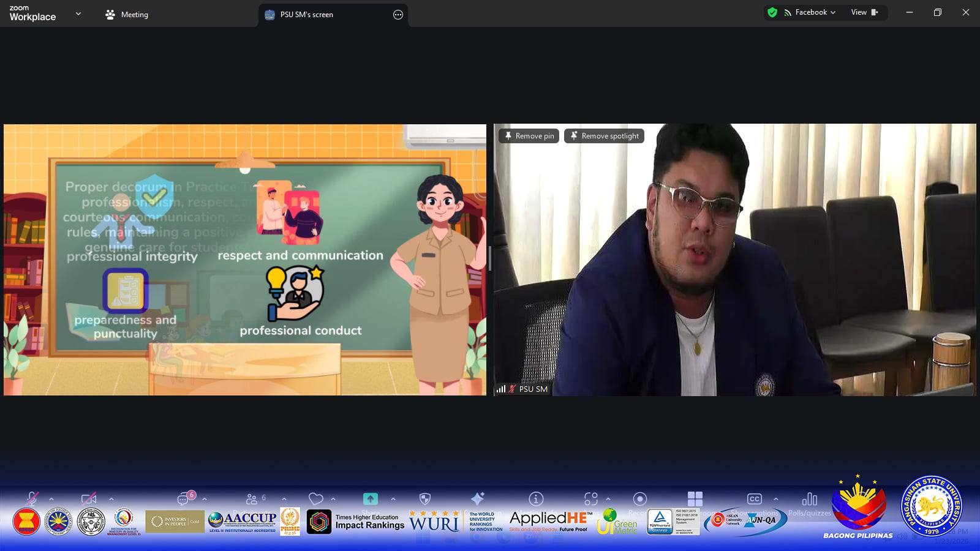Open the Participants panel
Screen dimensions: 980x551
tap(252, 499)
